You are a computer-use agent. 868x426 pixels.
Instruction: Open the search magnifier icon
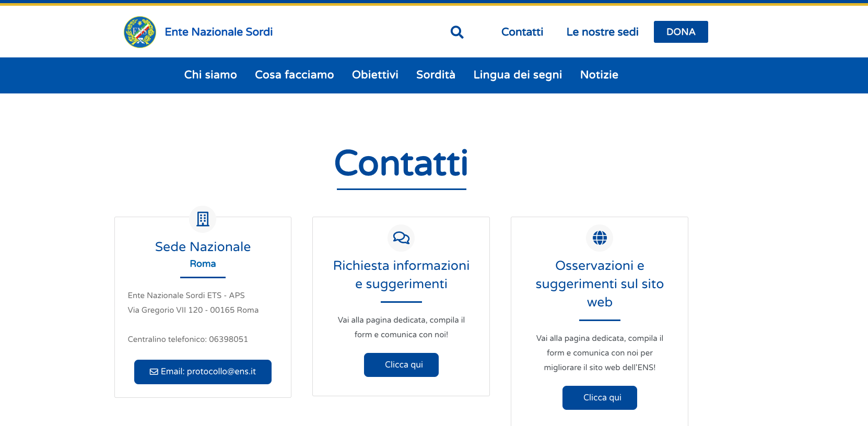[x=457, y=32]
